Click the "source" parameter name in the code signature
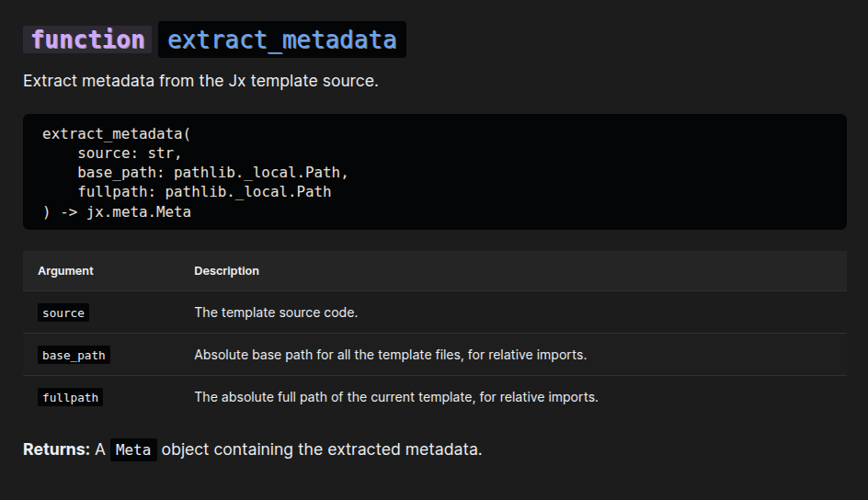This screenshot has width=868, height=500. [x=103, y=153]
